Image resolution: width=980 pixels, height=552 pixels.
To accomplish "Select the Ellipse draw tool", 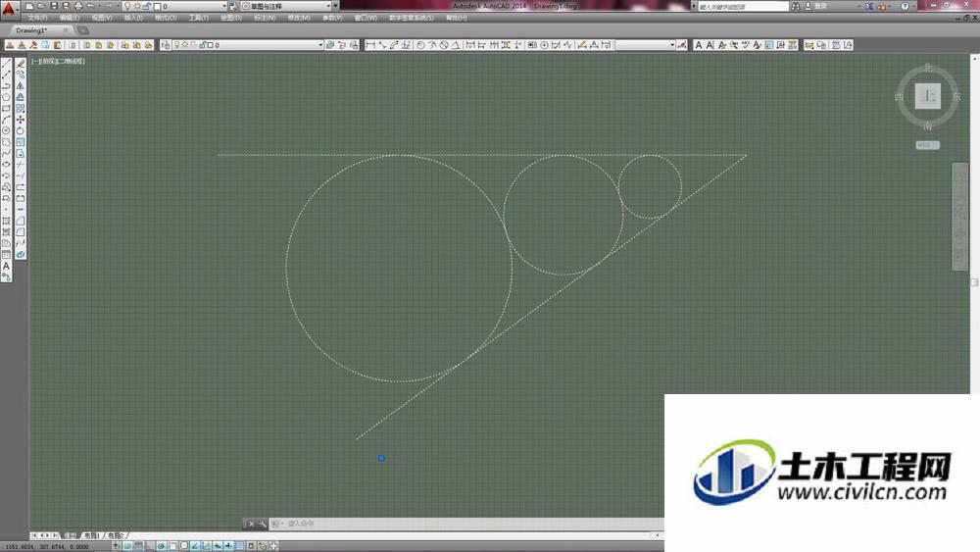I will coord(6,165).
